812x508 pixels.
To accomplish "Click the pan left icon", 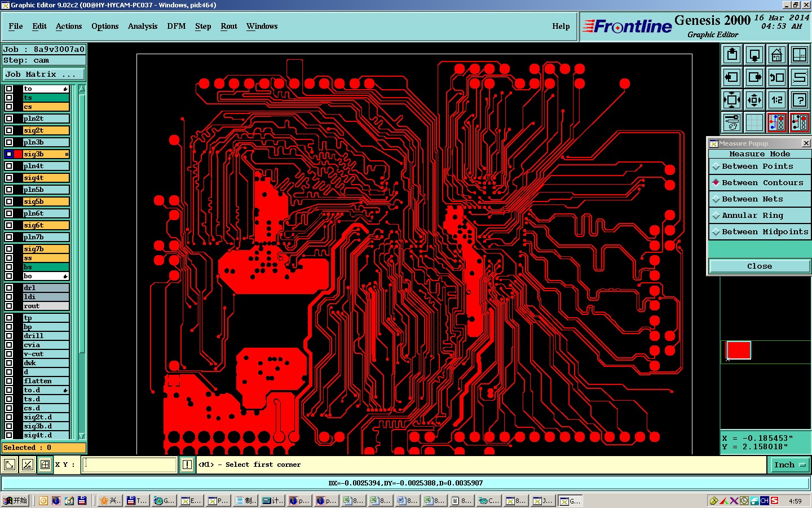I will pyautogui.click(x=732, y=77).
